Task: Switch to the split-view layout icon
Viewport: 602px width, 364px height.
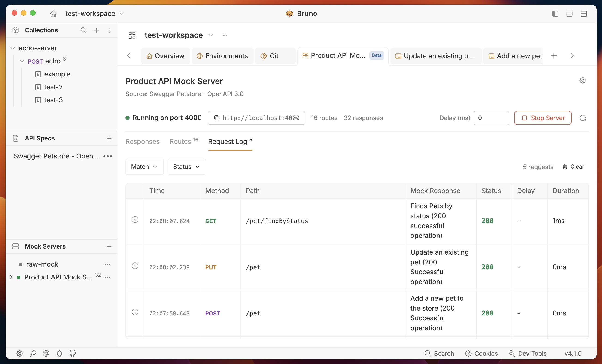Action: (584, 14)
